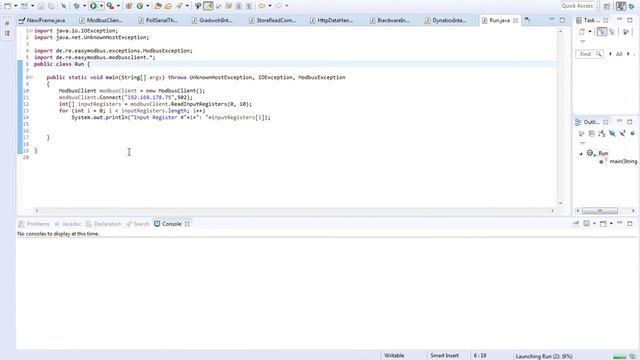640x360 pixels.
Task: Click the Display Selected Console icon
Action: click(x=587, y=224)
